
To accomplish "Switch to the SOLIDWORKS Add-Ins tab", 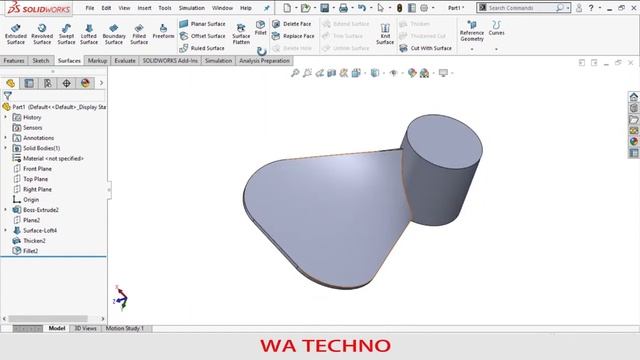I will coord(170,60).
